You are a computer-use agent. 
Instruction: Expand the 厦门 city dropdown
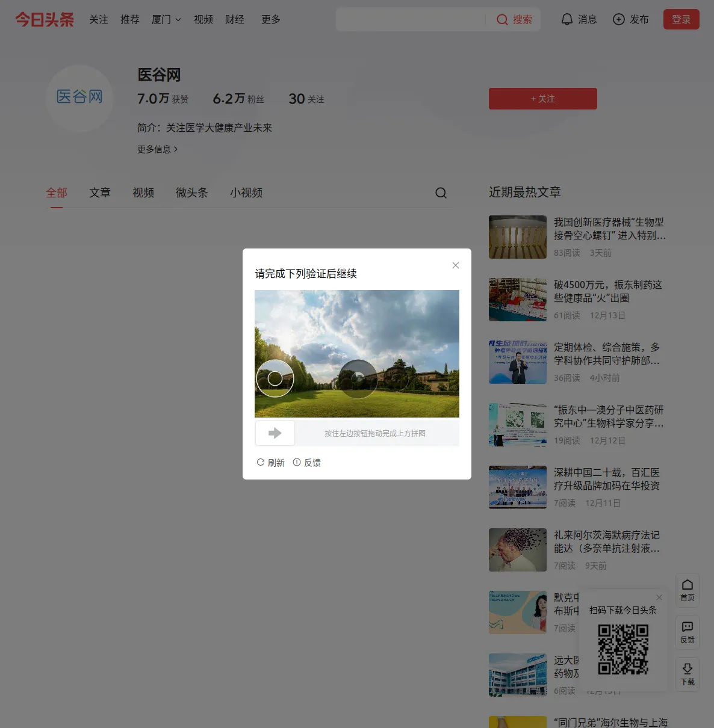point(166,19)
